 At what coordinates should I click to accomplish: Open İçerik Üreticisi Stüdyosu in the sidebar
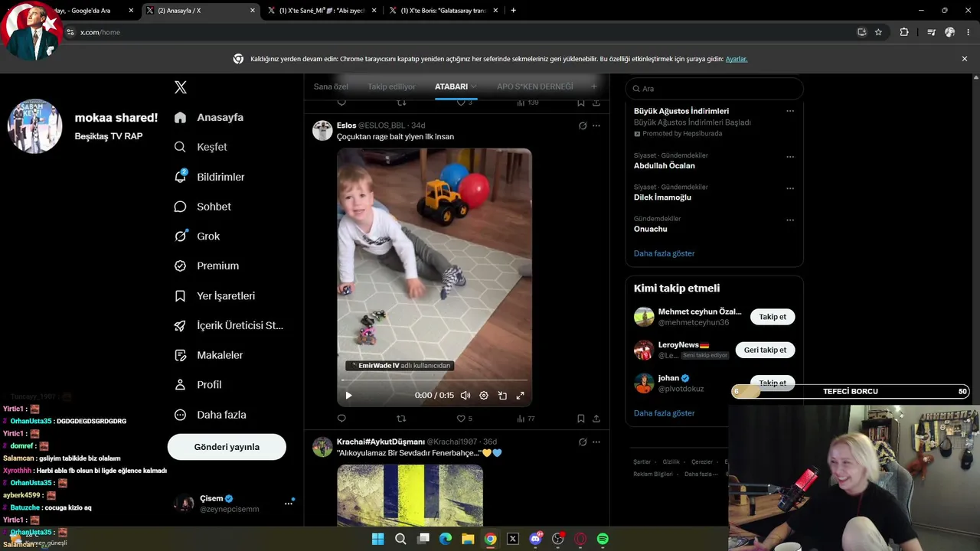(229, 325)
